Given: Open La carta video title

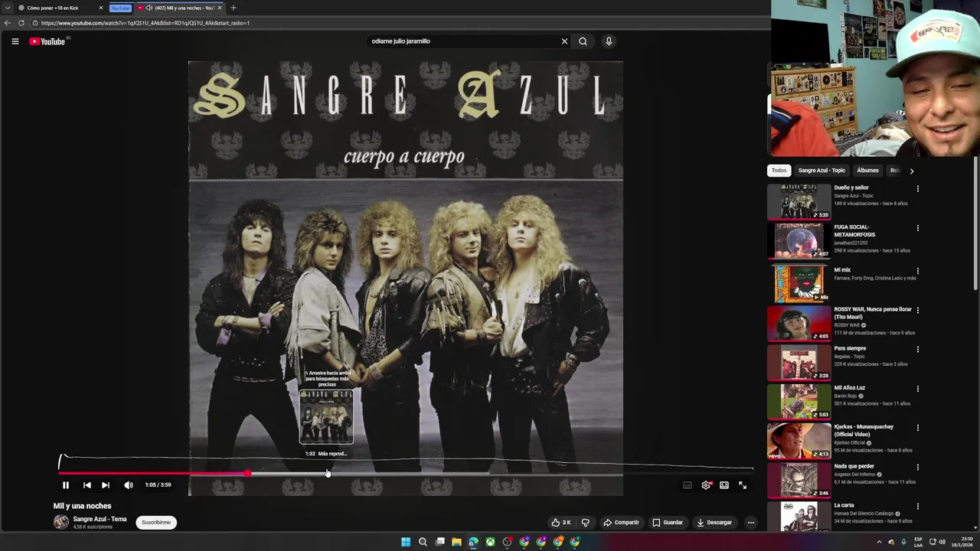Looking at the screenshot, I should point(844,505).
